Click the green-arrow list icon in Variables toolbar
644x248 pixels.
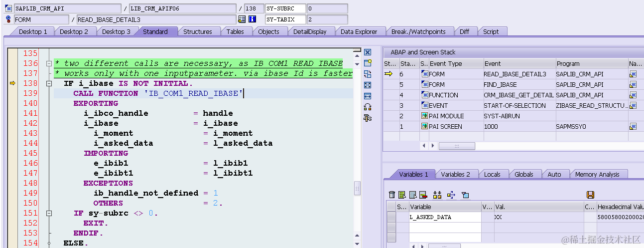pyautogui.click(x=402, y=195)
